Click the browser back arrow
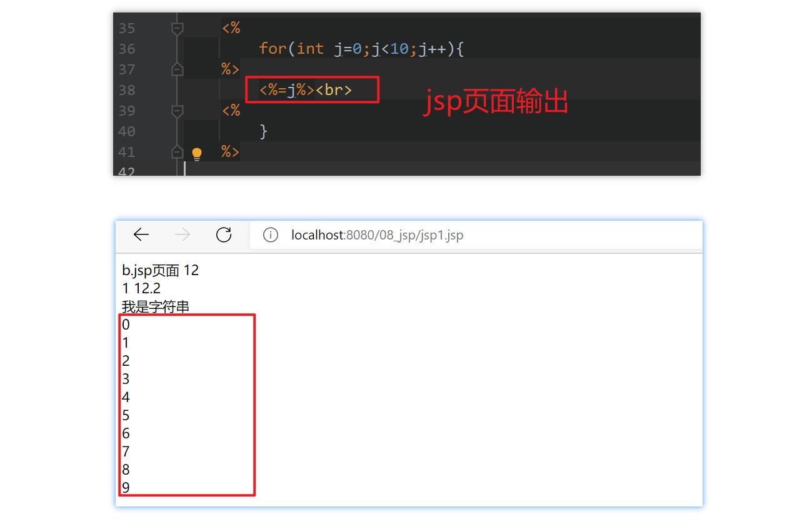 point(141,234)
